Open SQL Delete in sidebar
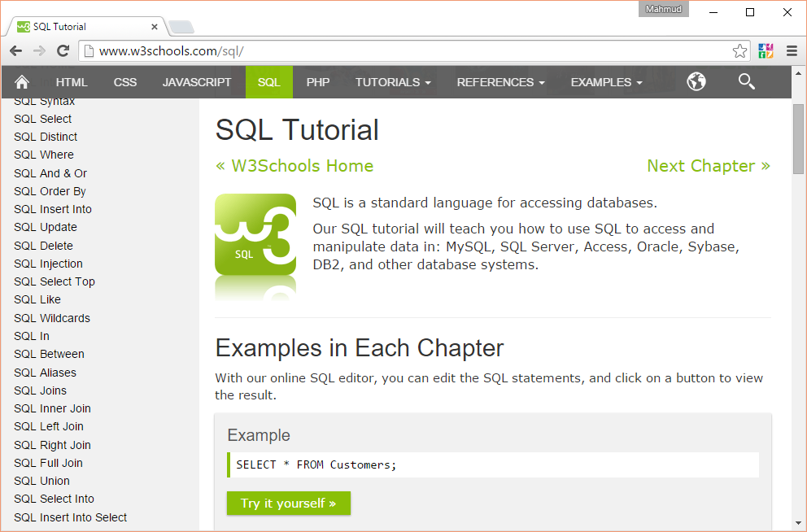Viewport: 807px width, 532px height. click(x=44, y=246)
